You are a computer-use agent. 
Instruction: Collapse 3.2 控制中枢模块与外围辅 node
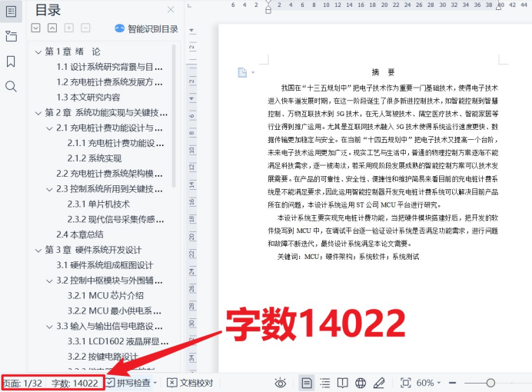point(49,281)
